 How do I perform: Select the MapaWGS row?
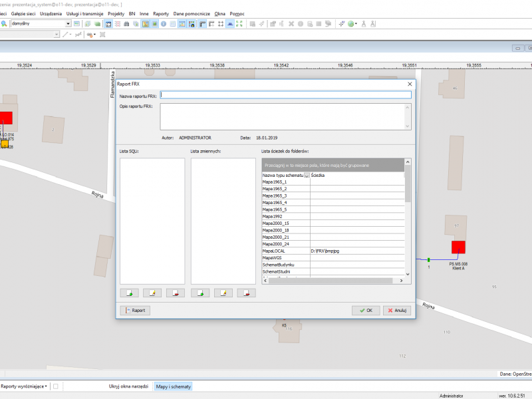tap(333, 258)
